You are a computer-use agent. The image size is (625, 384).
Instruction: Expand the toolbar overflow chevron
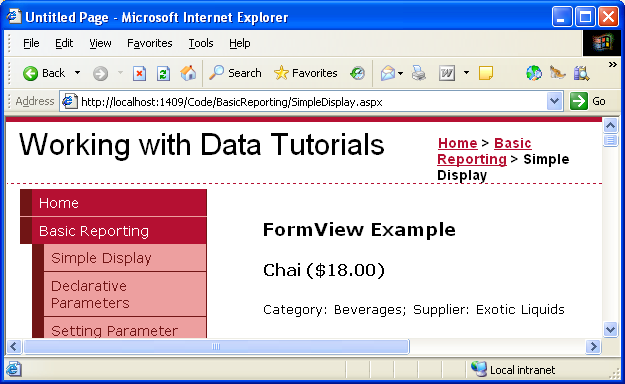point(613,65)
